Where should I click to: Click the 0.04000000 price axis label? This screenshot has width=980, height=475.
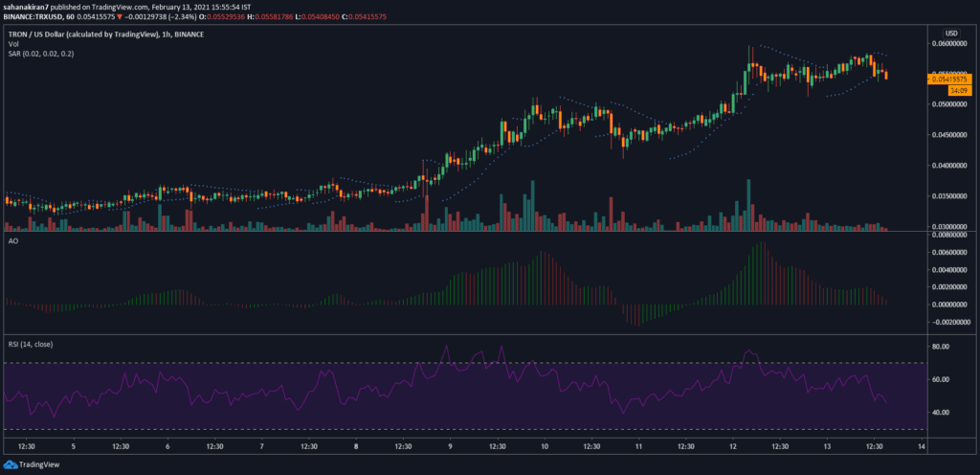coord(953,166)
